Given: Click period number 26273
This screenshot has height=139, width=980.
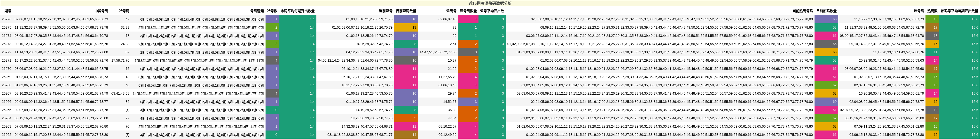Looking at the screenshot, I should pos(7,44).
